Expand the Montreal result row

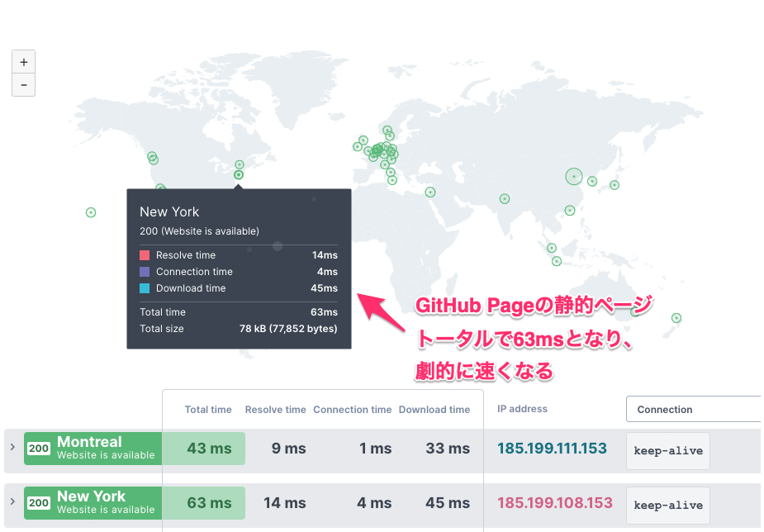(x=12, y=447)
